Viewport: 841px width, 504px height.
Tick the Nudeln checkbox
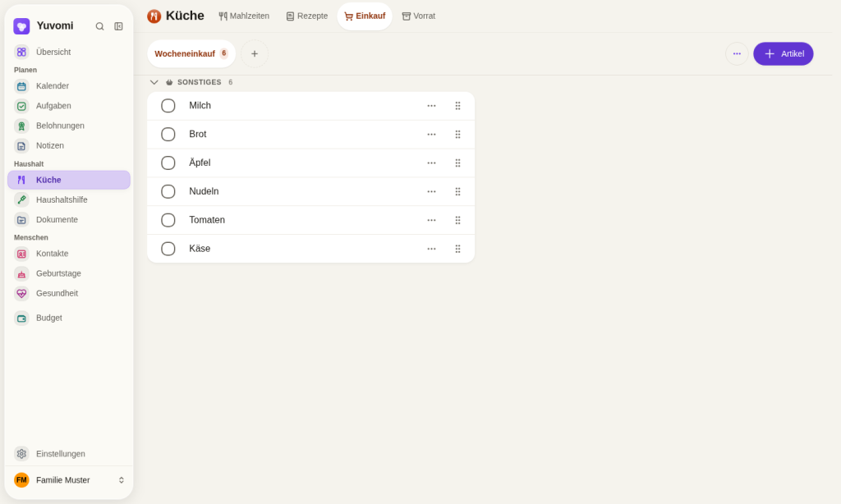168,191
